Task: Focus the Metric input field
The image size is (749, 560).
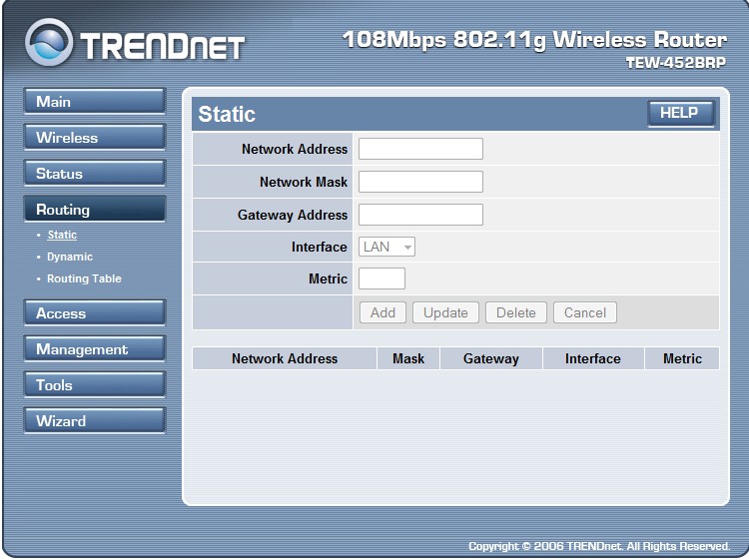Action: coord(381,279)
